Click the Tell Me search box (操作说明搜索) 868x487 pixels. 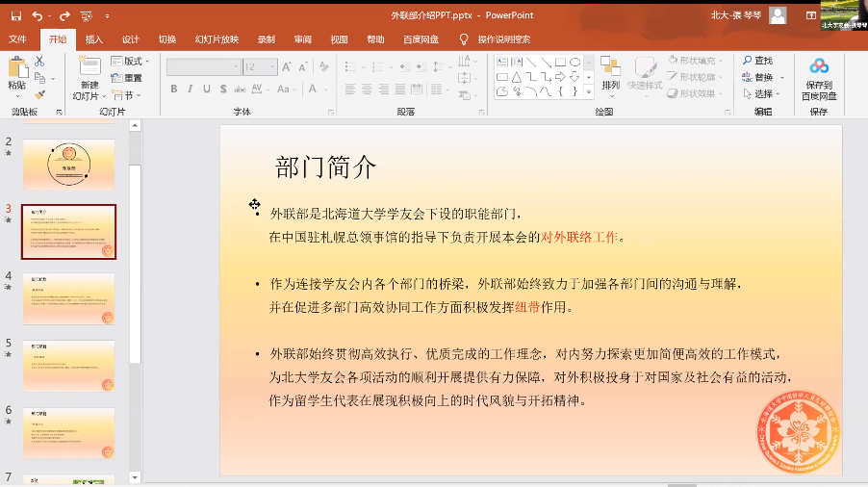point(503,39)
